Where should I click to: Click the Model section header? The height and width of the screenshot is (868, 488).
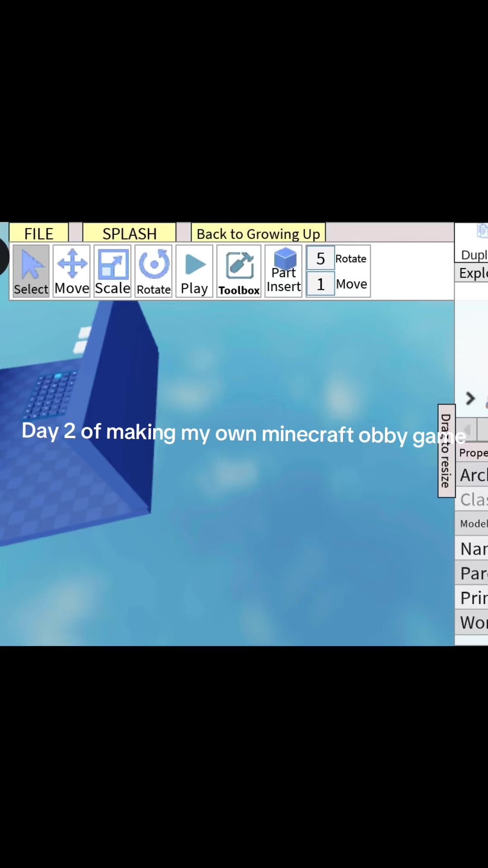(472, 523)
